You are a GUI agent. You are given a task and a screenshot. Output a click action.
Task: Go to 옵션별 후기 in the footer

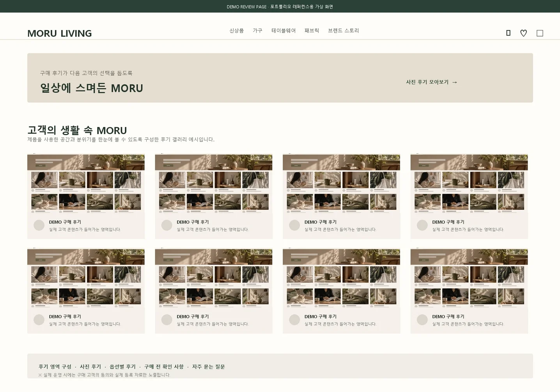[122, 367]
